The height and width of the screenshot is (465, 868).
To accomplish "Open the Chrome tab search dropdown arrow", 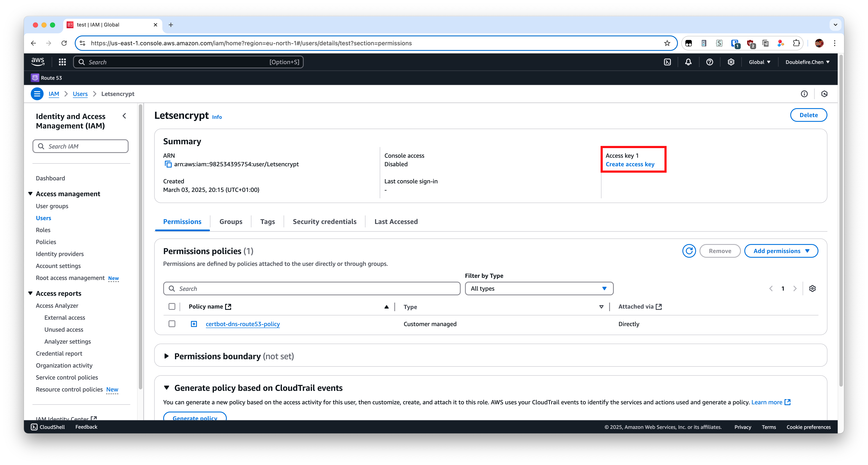I will [835, 25].
